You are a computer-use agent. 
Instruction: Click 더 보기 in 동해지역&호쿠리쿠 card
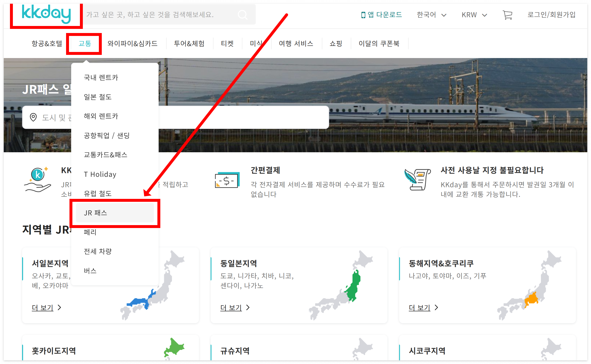click(x=423, y=308)
